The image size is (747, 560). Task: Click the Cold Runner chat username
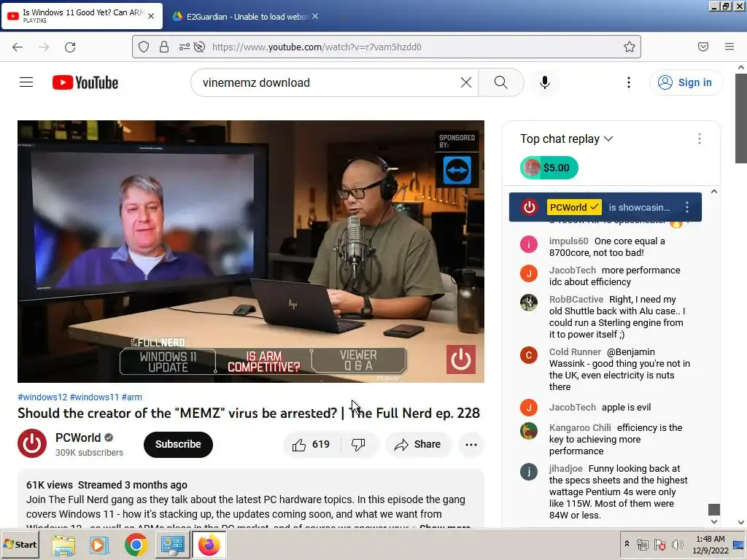(x=575, y=351)
